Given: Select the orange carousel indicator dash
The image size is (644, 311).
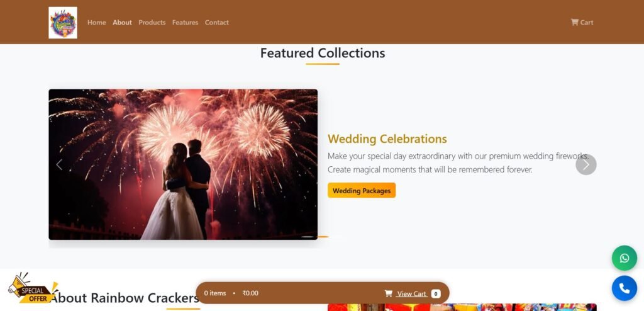Looking at the screenshot, I should tap(323, 237).
